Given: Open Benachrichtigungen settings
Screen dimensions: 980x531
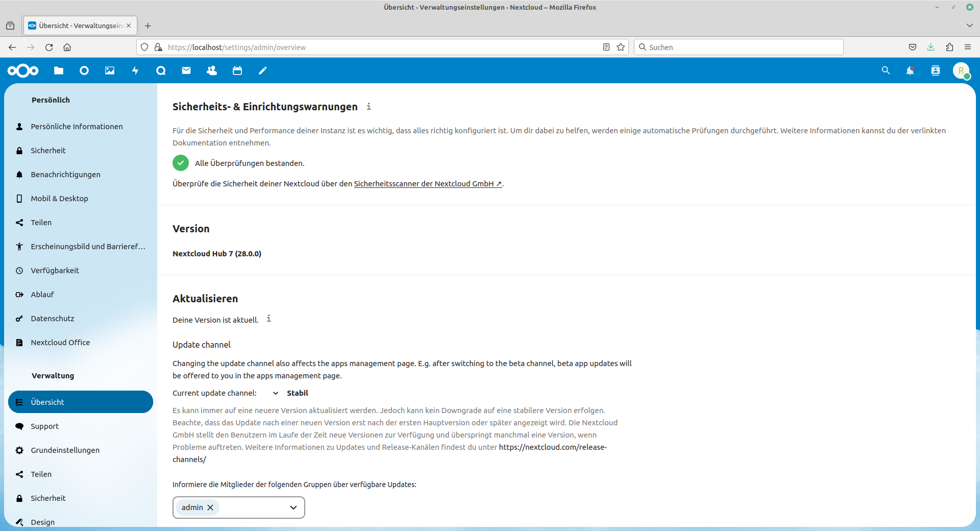Looking at the screenshot, I should tap(81, 175).
